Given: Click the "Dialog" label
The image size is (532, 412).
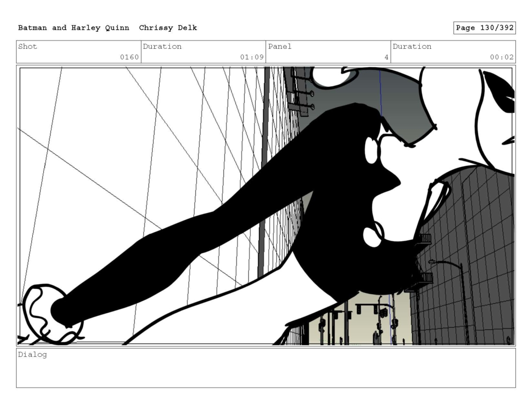Looking at the screenshot, I should click(x=32, y=355).
